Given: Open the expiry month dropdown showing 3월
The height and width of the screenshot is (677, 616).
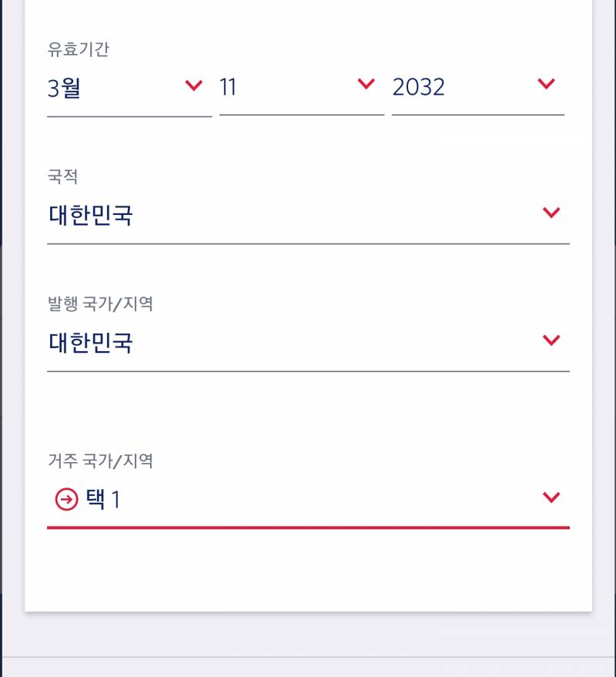Looking at the screenshot, I should 129,93.
